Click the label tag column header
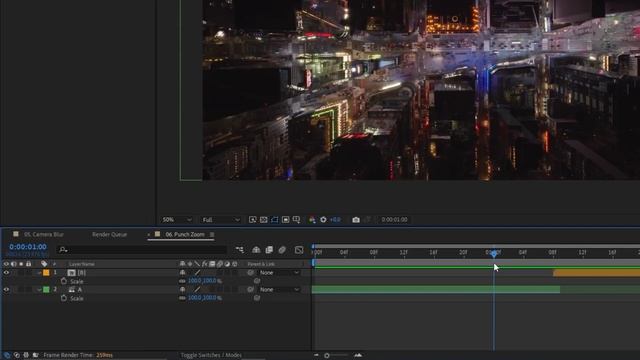 [44, 264]
